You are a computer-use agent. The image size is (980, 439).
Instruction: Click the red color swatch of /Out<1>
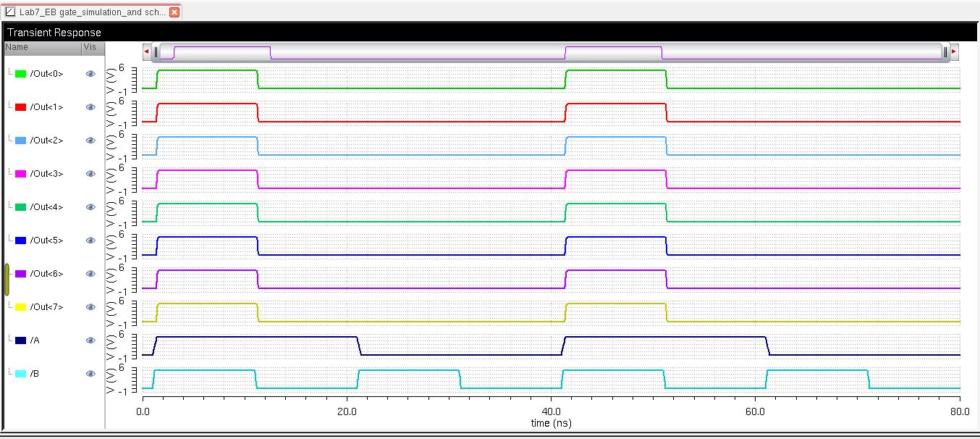[21, 107]
